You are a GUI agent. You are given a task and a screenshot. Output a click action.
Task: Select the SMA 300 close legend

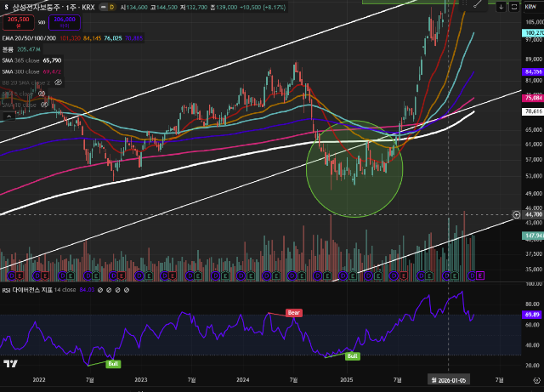[20, 71]
